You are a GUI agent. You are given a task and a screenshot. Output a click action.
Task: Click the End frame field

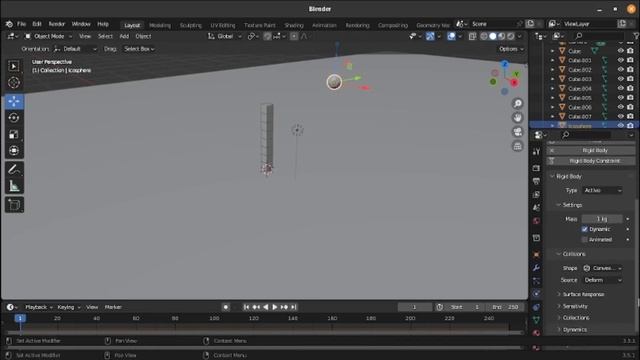504,307
